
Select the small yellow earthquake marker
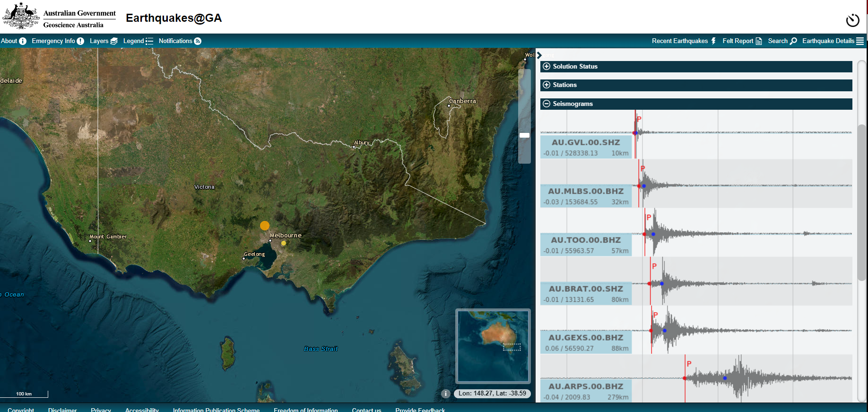pyautogui.click(x=284, y=243)
